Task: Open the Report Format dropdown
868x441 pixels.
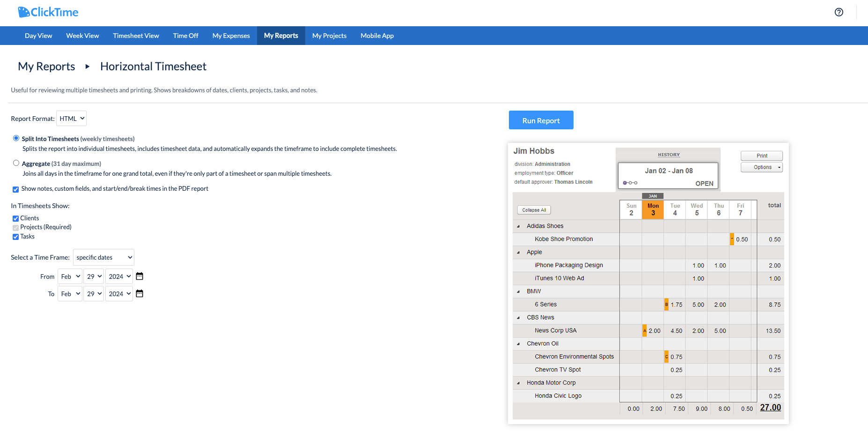Action: click(x=71, y=118)
